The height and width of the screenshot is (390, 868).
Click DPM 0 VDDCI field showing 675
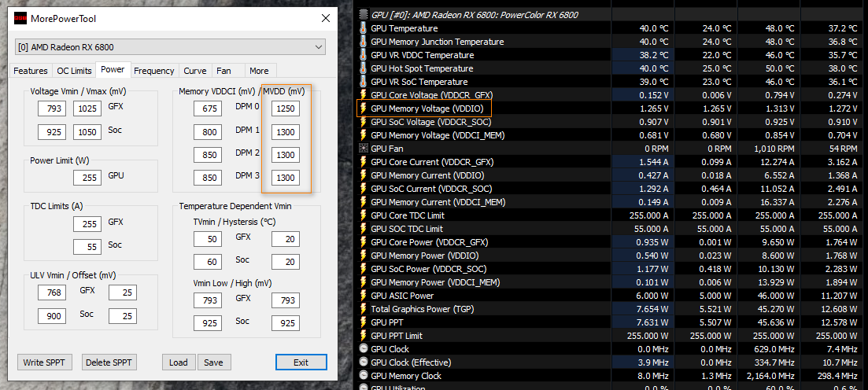[x=208, y=109]
